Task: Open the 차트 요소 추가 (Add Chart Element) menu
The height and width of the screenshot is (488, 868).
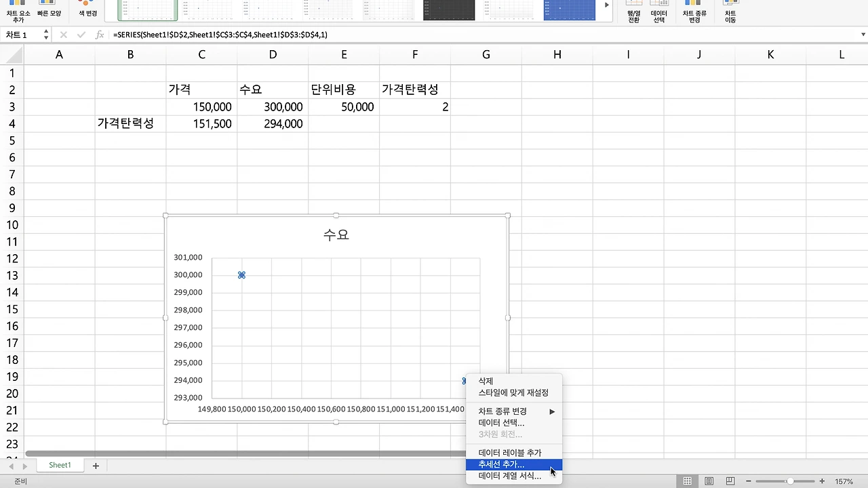Action: pyautogui.click(x=18, y=11)
